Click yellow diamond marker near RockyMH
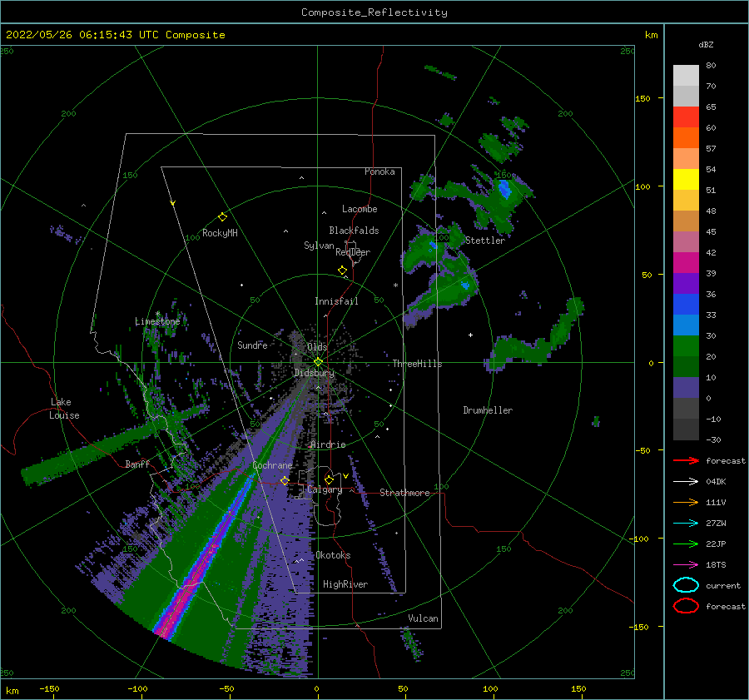Screen dimensions: 749x700 [222, 217]
